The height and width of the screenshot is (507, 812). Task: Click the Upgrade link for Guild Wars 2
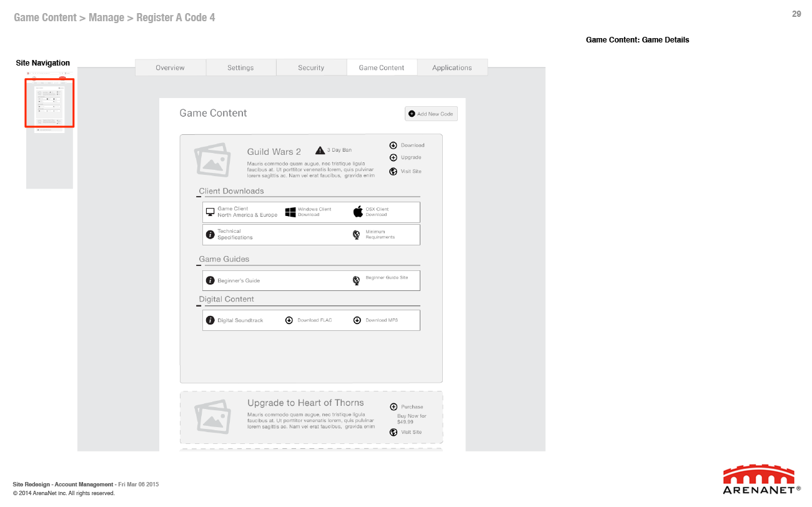tap(411, 158)
